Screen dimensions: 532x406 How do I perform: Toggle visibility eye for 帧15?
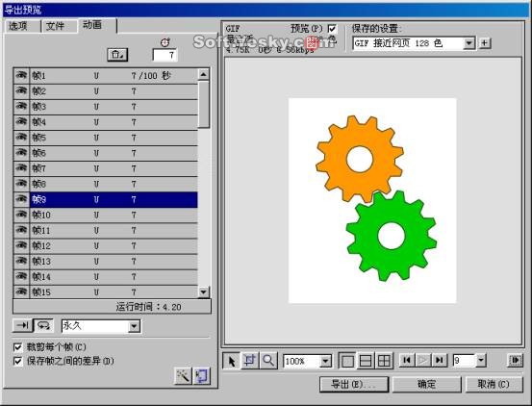click(21, 292)
